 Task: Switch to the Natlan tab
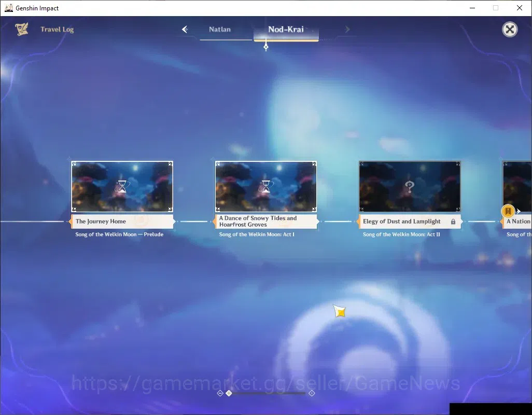[220, 30]
